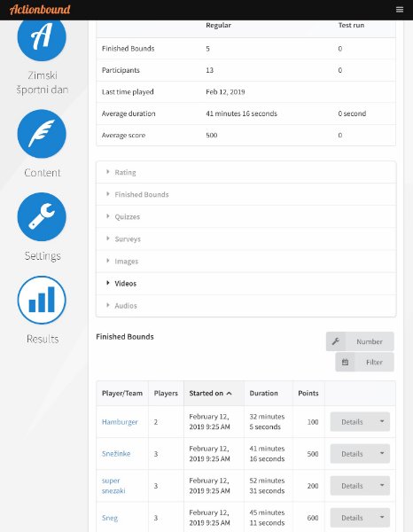Open Details dropdown arrow for Snežinke
Viewport: 413px width, 532px height.
(382, 454)
